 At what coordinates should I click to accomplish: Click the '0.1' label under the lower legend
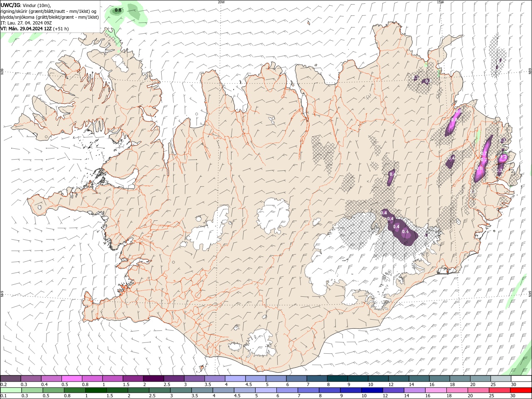point(3,396)
